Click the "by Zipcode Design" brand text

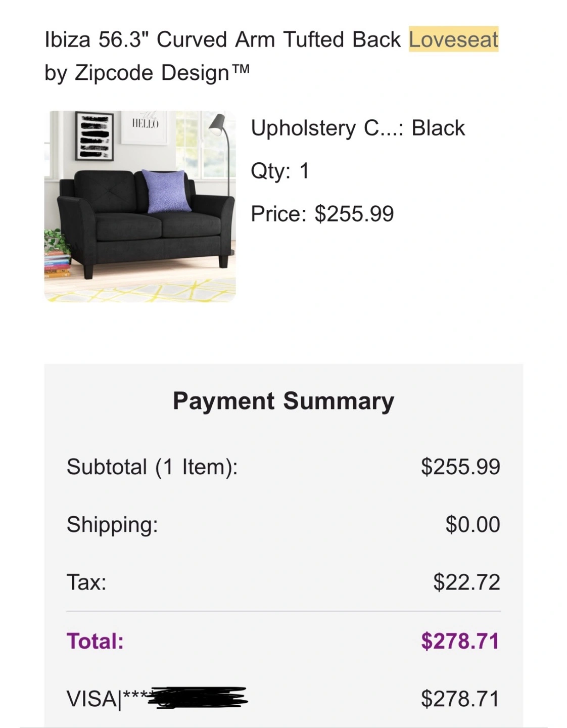(x=147, y=72)
